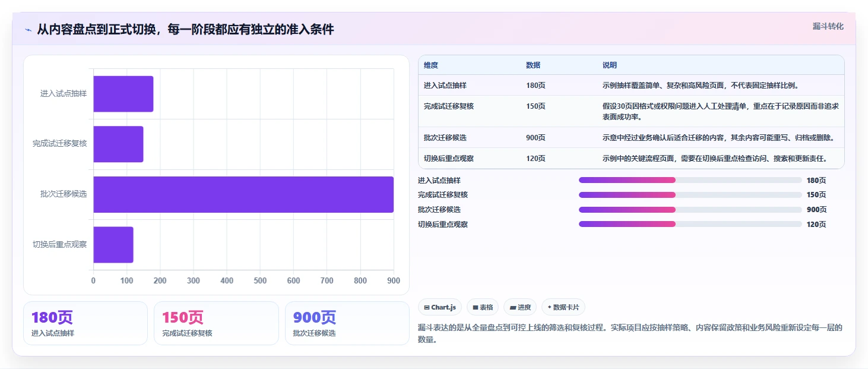Click the 批次迁移候选 bar in the chart
This screenshot has width=868, height=369.
(243, 194)
